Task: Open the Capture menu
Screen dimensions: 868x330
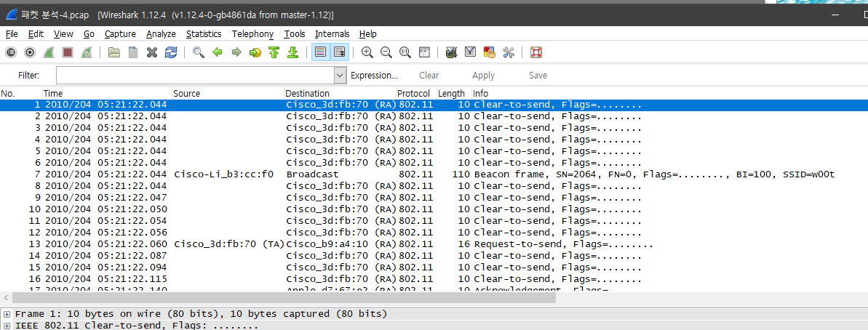Action: pyautogui.click(x=120, y=34)
